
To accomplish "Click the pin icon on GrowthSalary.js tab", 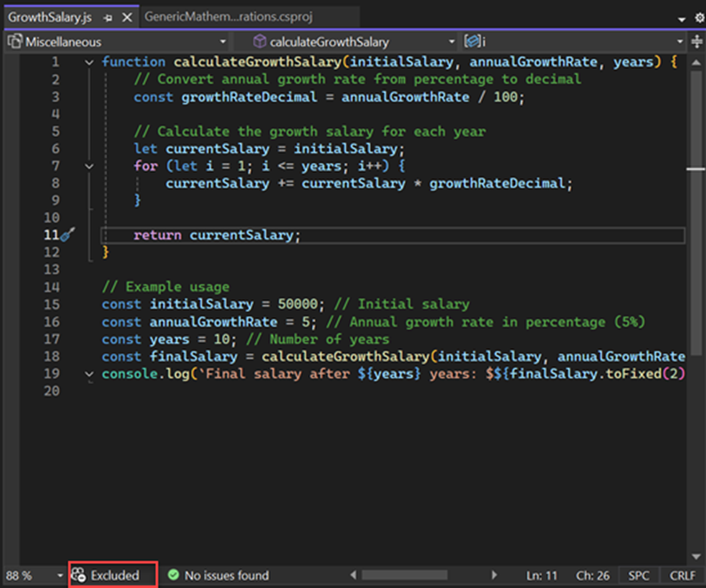I will (109, 17).
